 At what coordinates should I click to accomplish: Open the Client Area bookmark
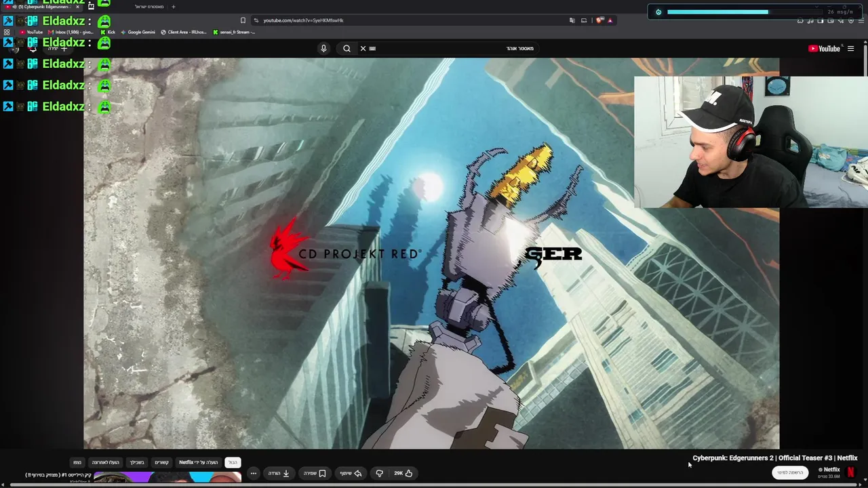click(x=183, y=32)
